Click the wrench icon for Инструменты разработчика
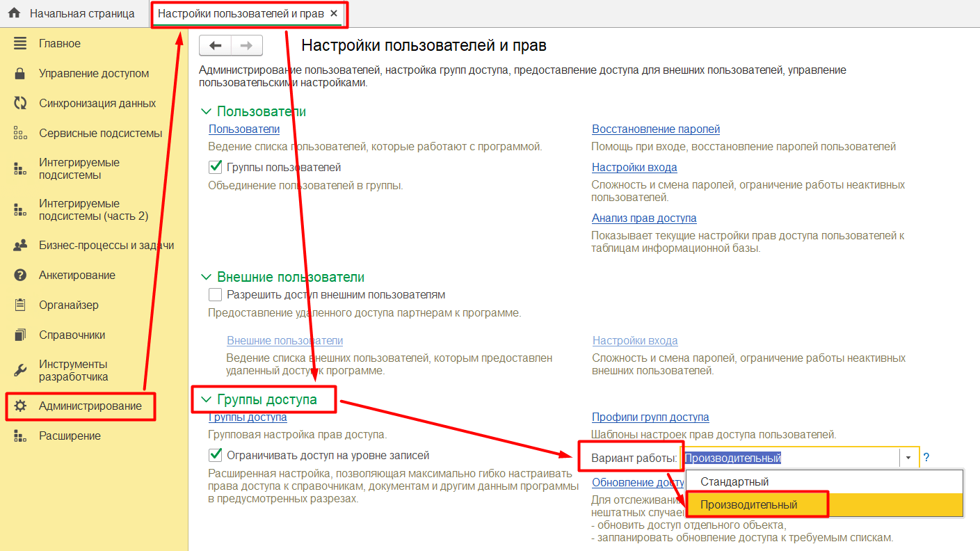Screen dimensions: 980x551 (20, 370)
